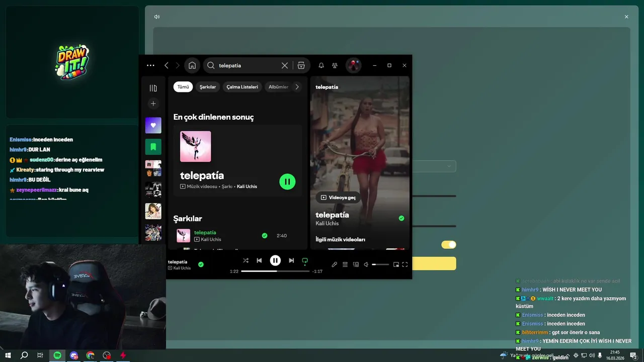Screen dimensions: 644x362
Task: Click the speaker icon in the background window
Action: coord(157,17)
